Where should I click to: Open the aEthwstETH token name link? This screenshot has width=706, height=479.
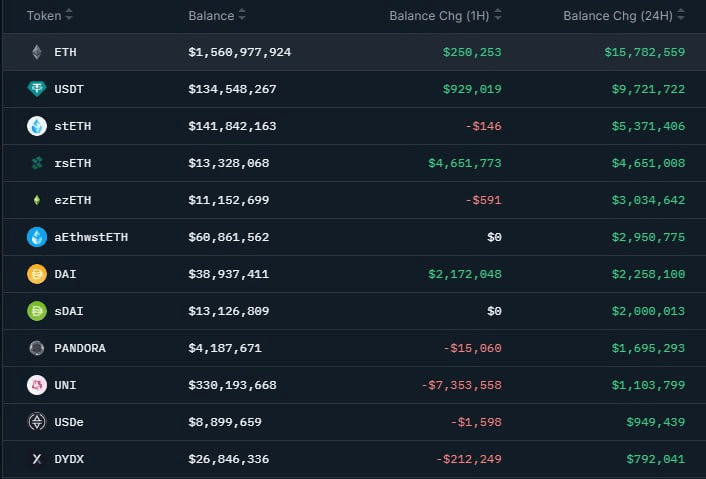point(91,237)
